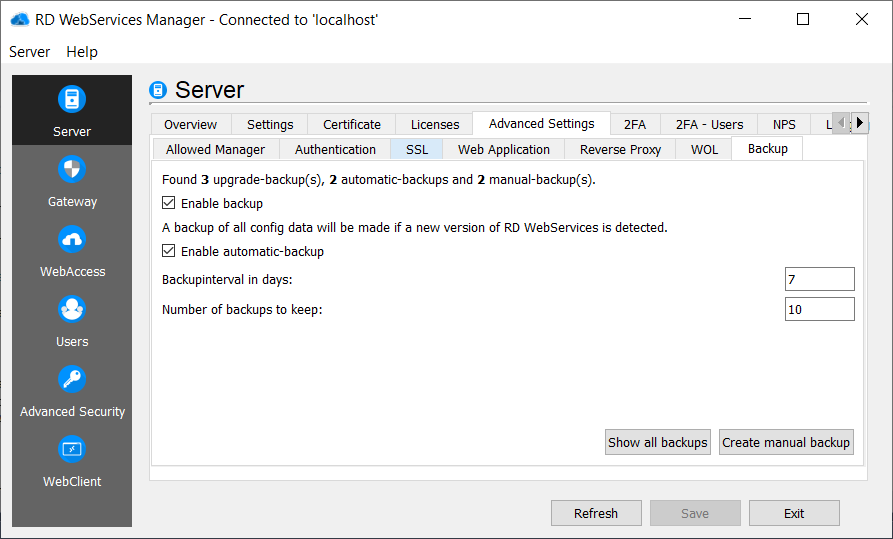Click the app cloud icon in title bar
This screenshot has height=539, width=893.
[20, 19]
